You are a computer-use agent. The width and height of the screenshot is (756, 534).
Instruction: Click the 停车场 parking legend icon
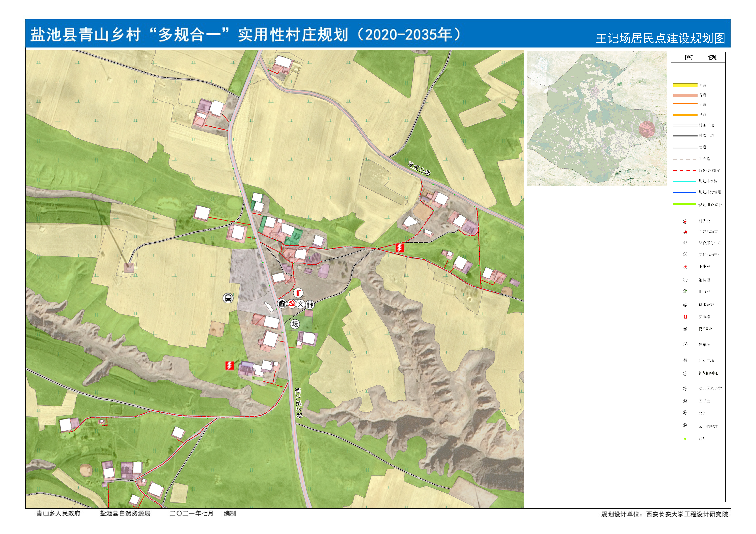[685, 344]
